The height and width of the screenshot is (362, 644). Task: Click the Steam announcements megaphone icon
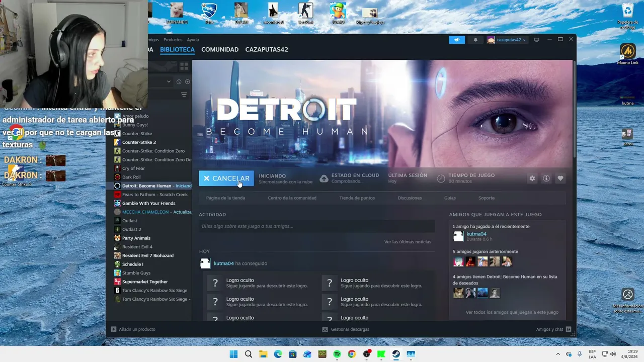(457, 40)
